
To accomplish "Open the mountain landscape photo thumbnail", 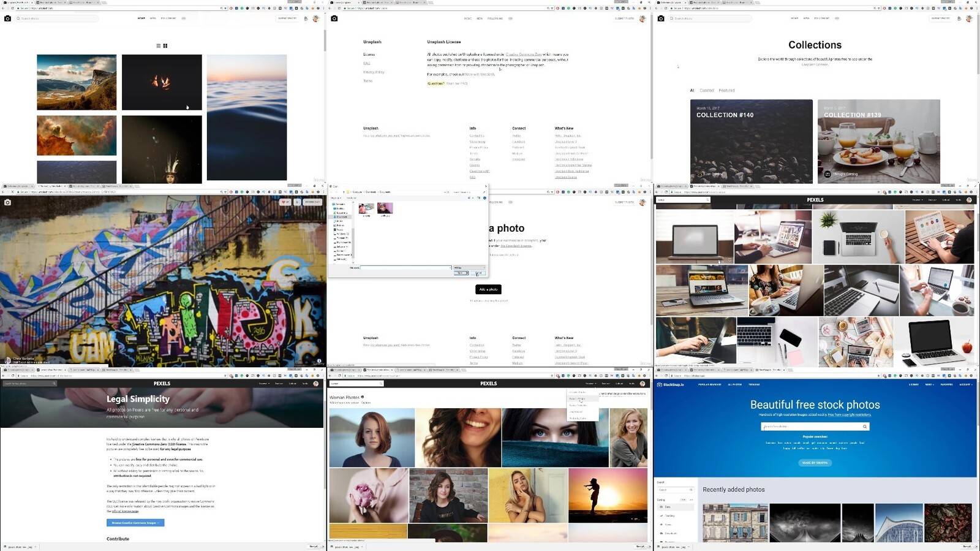I will point(77,82).
